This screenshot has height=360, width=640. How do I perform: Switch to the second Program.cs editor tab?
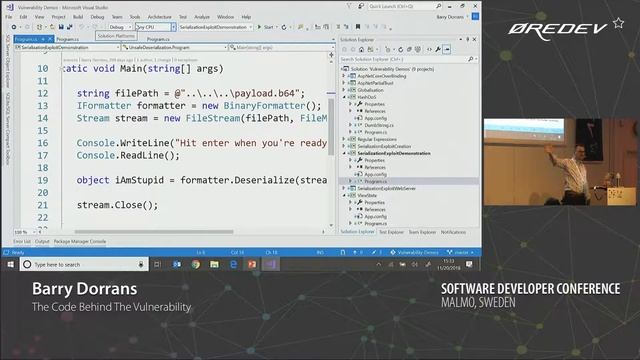pos(68,39)
